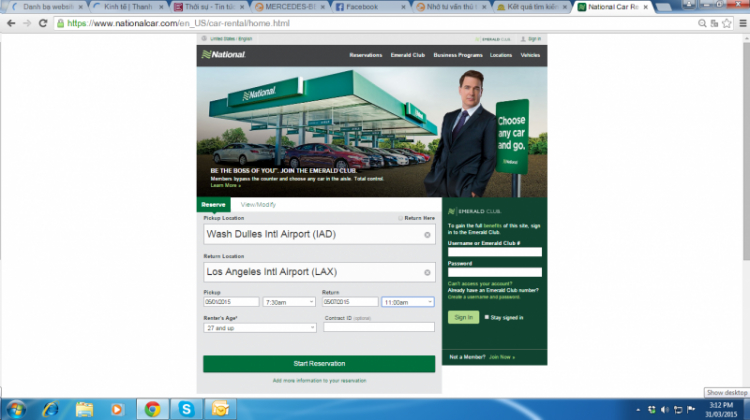Show hidden tray icons with the up arrow
This screenshot has height=420, width=750.
pos(638,410)
